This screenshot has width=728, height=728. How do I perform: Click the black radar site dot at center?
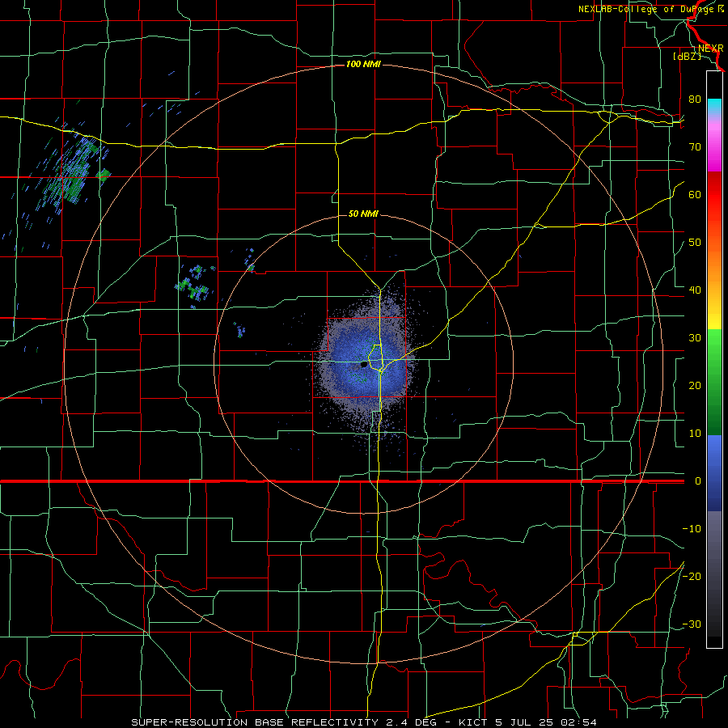364,365
